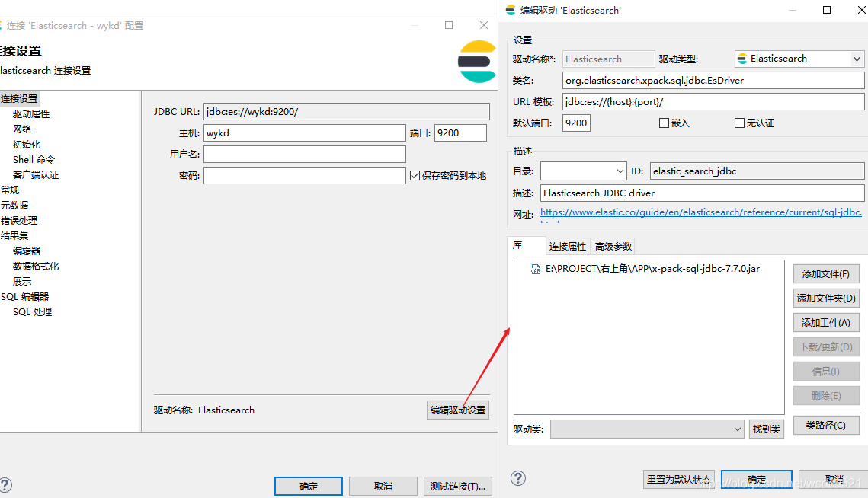Select 连接设置 in the settings tree

pyautogui.click(x=19, y=98)
